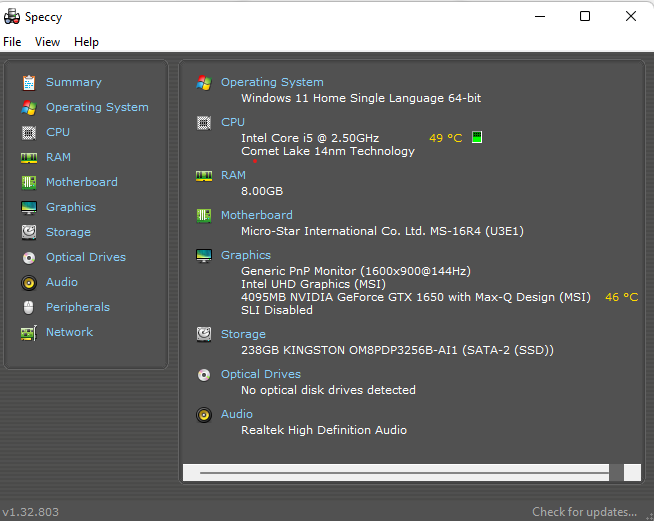
Task: Open Audio via the speaker icon in sidebar
Action: click(28, 282)
